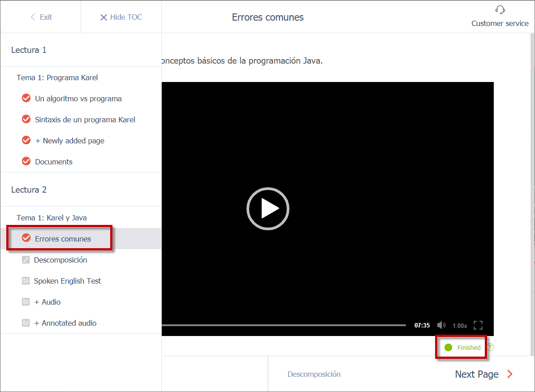Change playback speed 1.00x
Viewport: 535px width, 392px height.
[x=460, y=326]
